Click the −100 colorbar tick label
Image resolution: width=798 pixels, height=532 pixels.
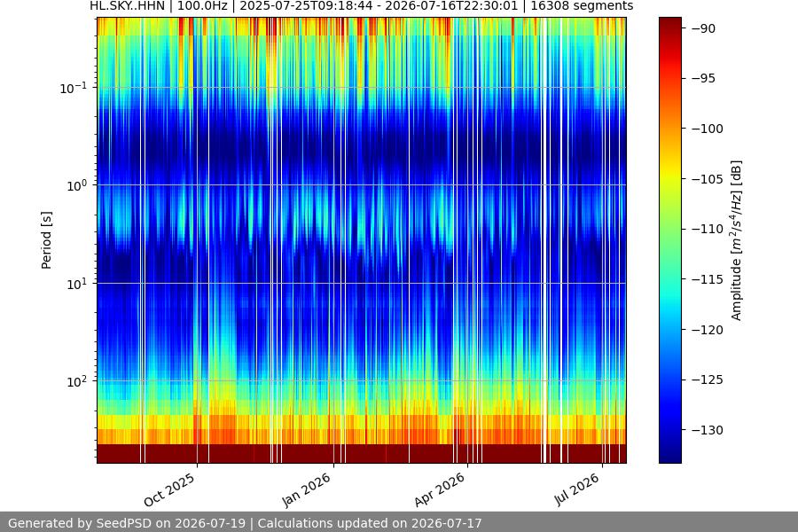(x=707, y=129)
